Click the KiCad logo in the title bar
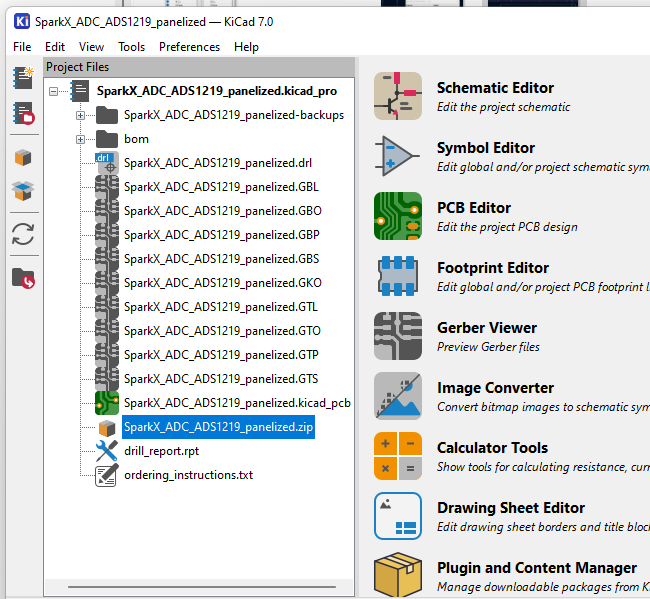This screenshot has height=599, width=650. pyautogui.click(x=22, y=21)
